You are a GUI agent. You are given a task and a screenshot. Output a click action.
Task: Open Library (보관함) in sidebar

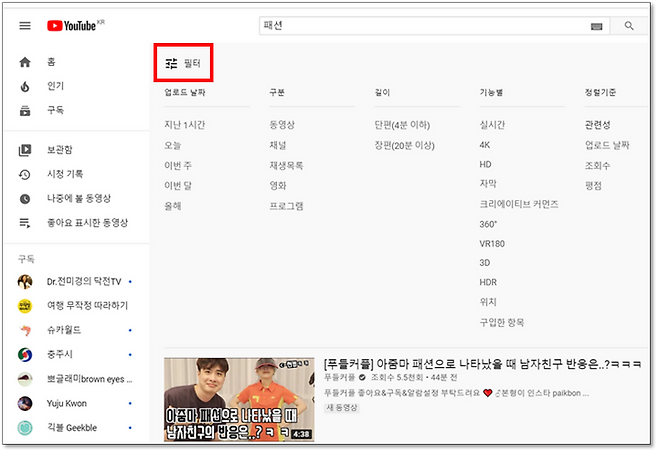60,150
